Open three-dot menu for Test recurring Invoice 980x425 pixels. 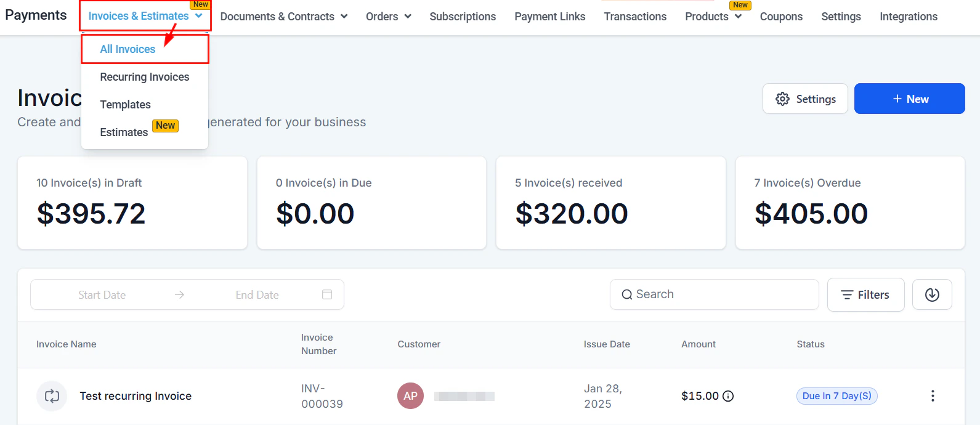tap(933, 396)
